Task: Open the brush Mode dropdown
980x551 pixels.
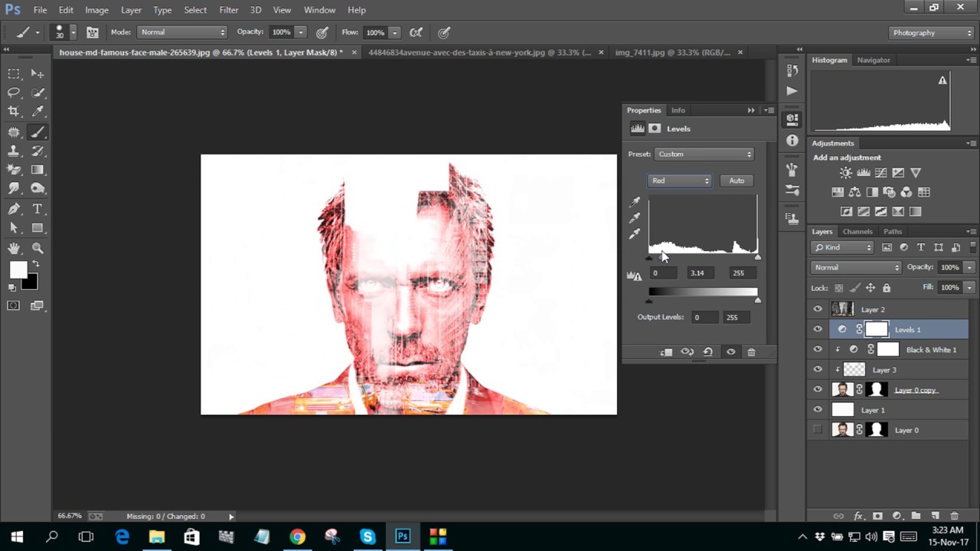Action: pos(182,32)
